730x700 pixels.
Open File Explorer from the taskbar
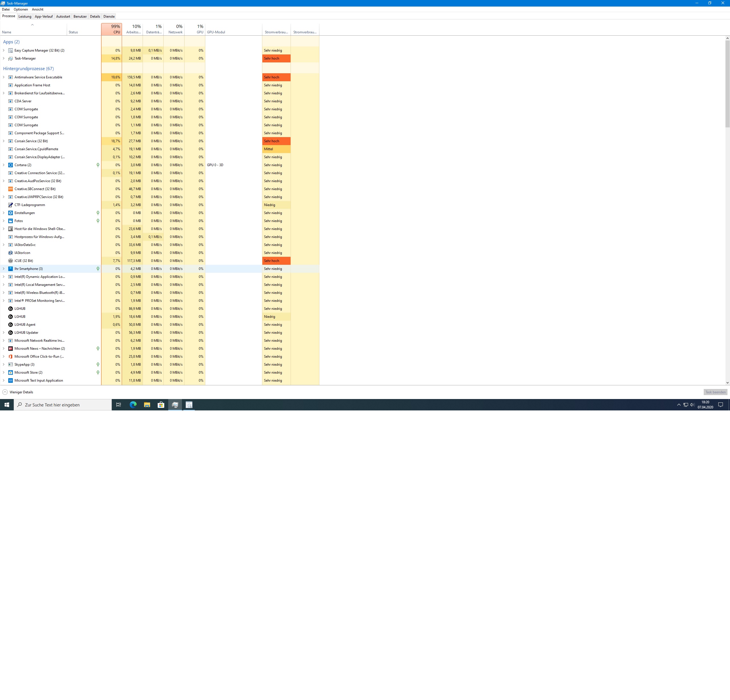click(x=147, y=405)
